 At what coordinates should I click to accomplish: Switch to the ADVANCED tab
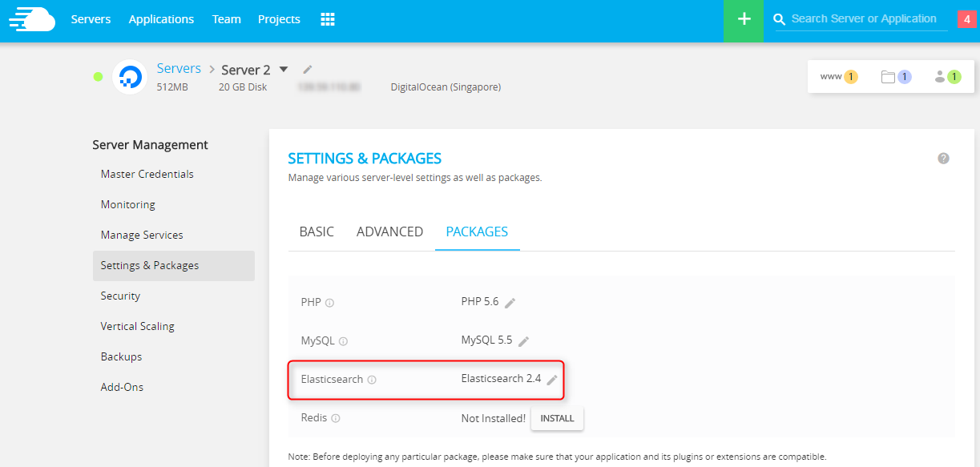coord(389,231)
